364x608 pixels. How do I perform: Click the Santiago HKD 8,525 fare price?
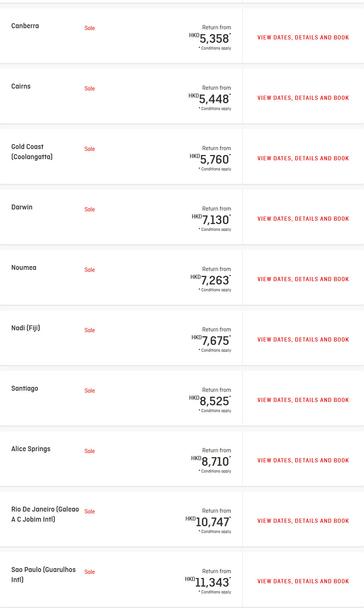pyautogui.click(x=210, y=401)
